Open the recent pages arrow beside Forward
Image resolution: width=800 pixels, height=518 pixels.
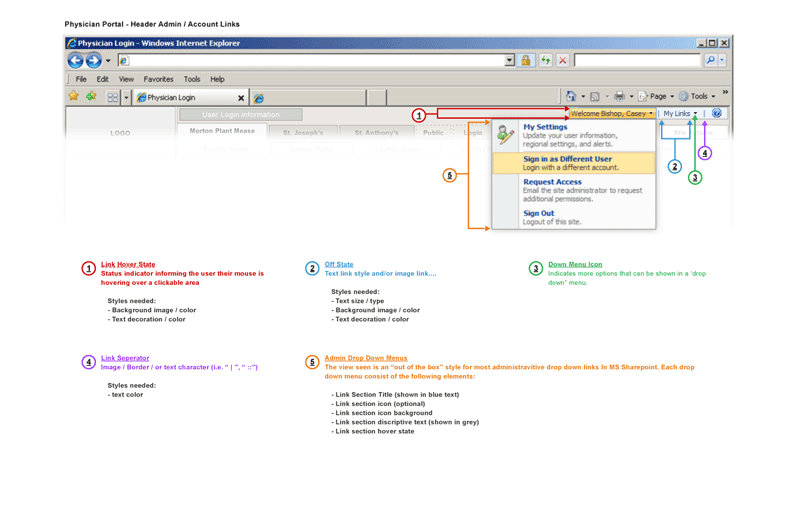(108, 61)
